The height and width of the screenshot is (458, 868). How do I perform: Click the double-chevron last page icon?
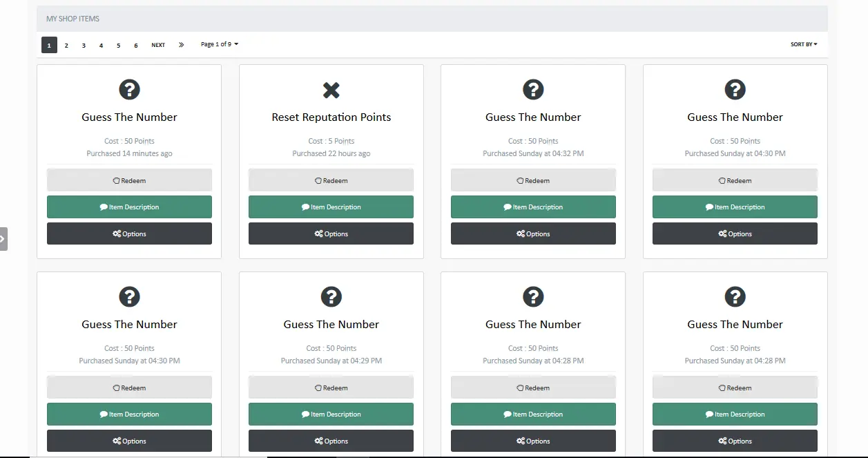(x=181, y=45)
